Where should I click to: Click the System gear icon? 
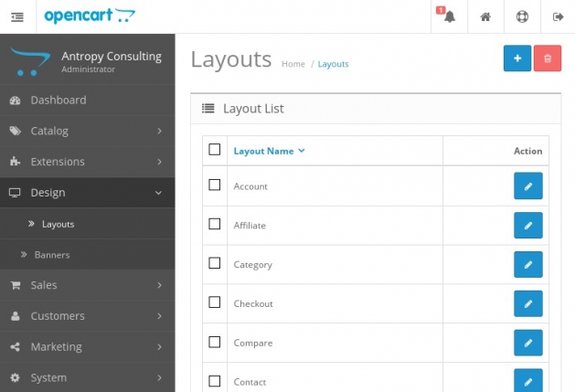(15, 377)
